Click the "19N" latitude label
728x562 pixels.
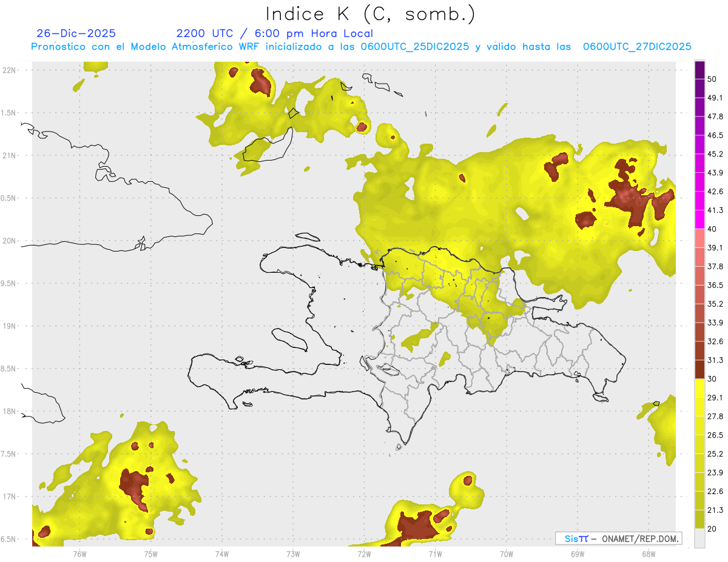click(9, 326)
